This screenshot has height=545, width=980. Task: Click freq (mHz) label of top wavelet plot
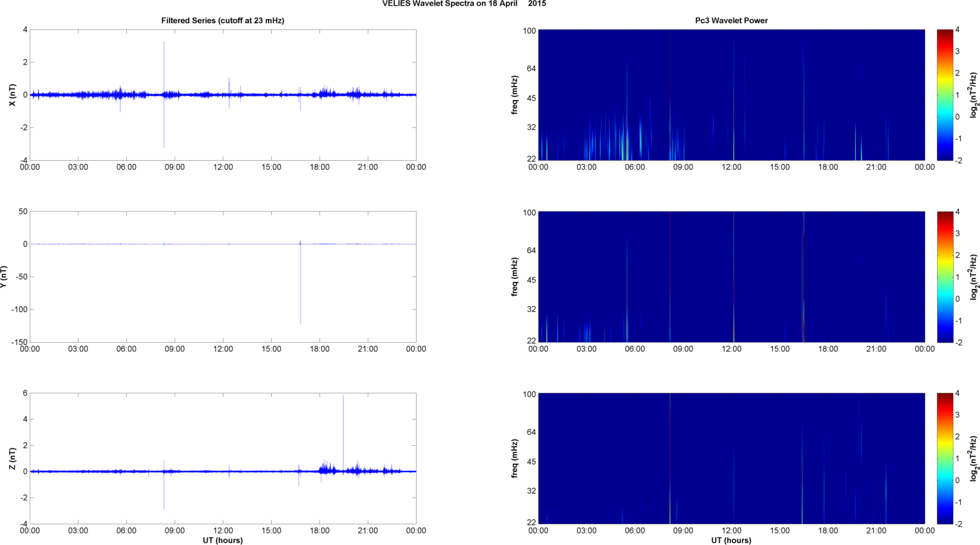[515, 95]
